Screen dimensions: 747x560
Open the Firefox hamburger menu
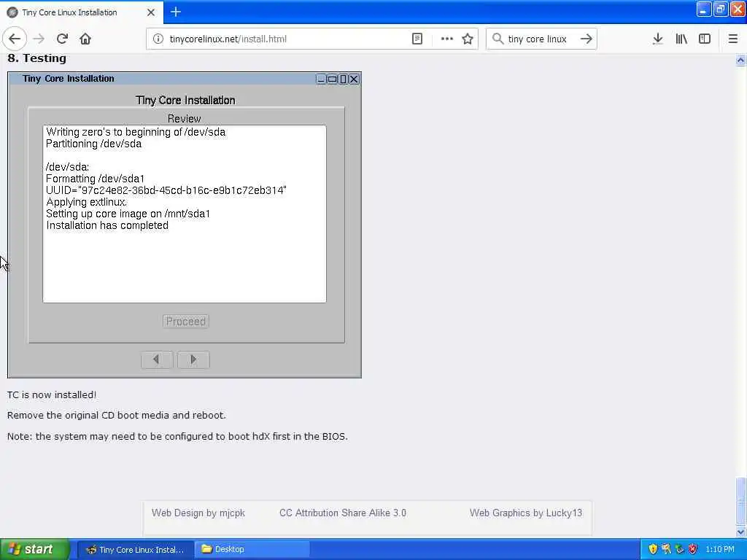pos(732,39)
